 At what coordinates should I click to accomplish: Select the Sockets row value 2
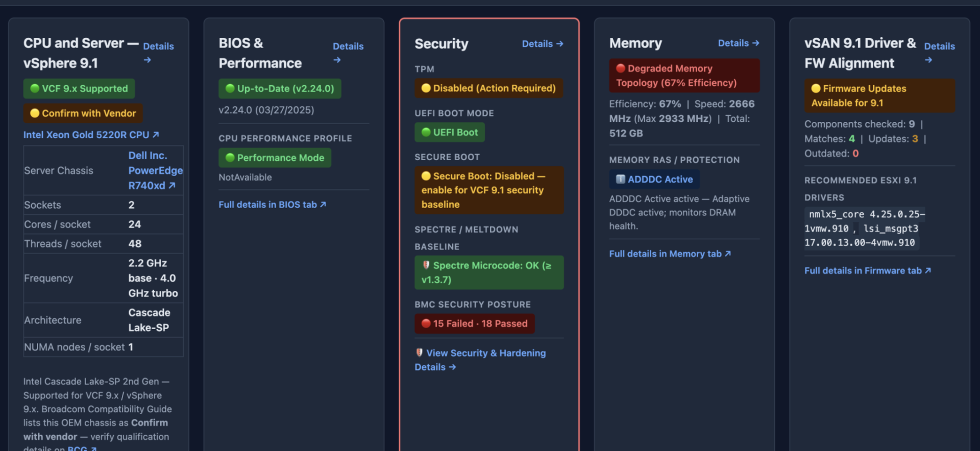[131, 205]
